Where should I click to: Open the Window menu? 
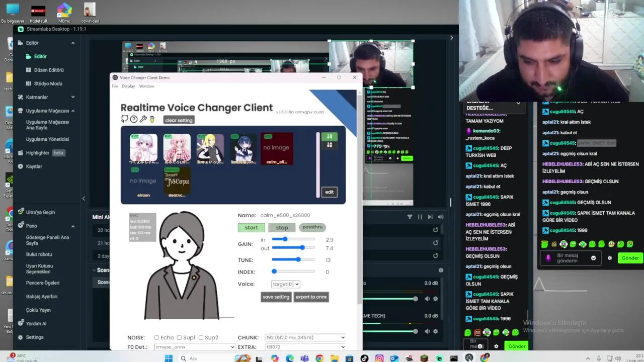pyautogui.click(x=146, y=86)
